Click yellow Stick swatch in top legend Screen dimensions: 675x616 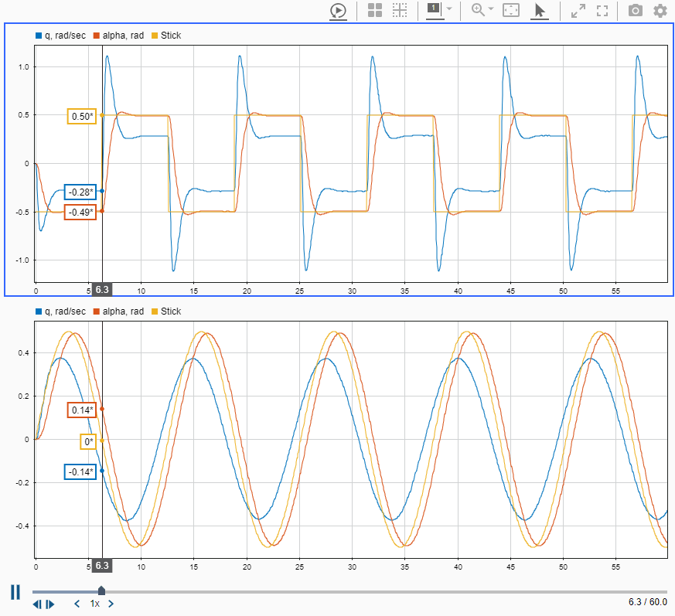(x=155, y=36)
